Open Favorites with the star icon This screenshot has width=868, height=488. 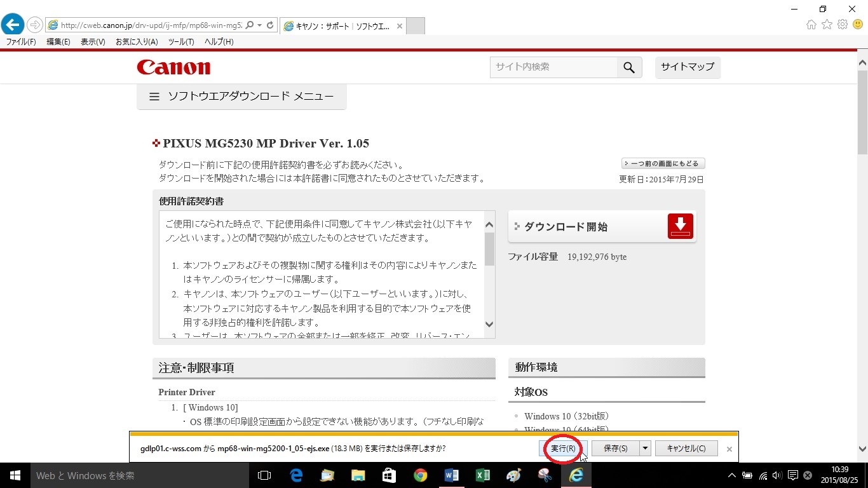tap(827, 25)
